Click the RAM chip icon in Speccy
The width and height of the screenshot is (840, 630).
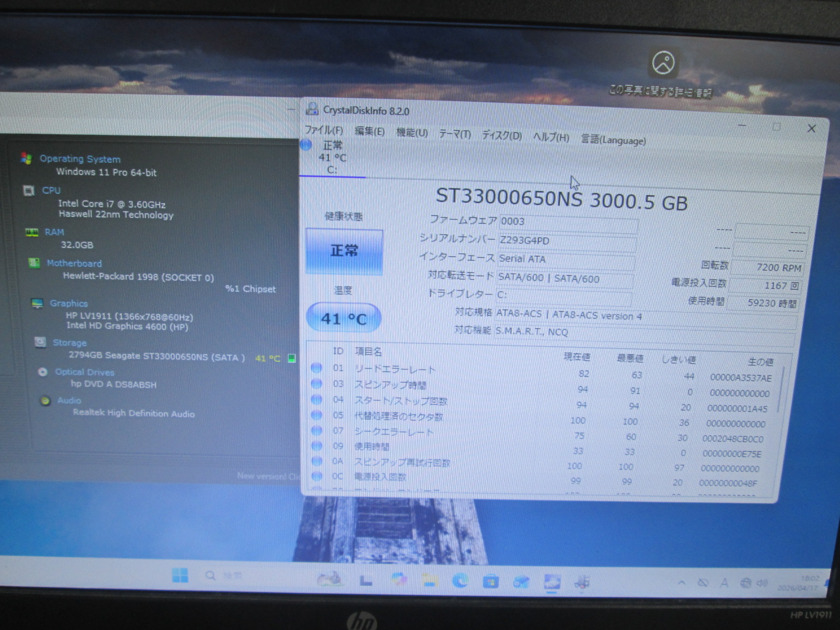[32, 232]
